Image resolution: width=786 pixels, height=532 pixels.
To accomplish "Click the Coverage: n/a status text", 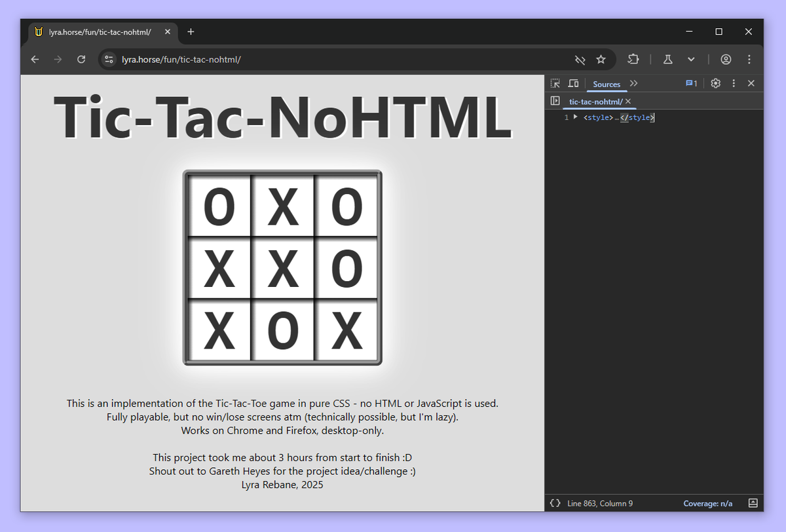I will pos(707,503).
